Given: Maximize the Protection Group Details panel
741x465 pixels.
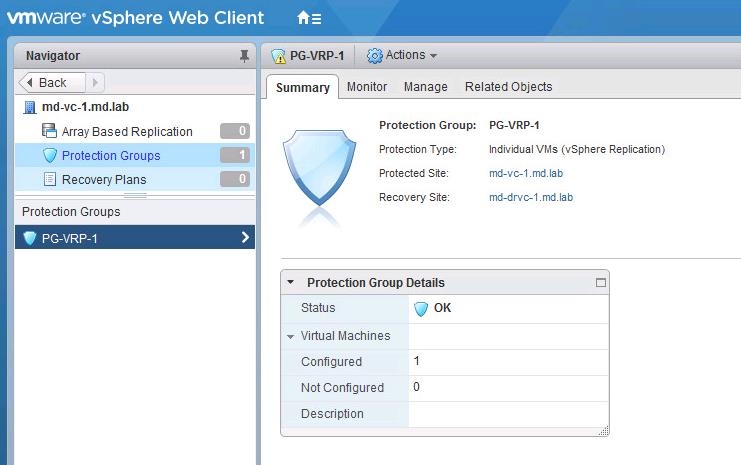Looking at the screenshot, I should tap(601, 283).
